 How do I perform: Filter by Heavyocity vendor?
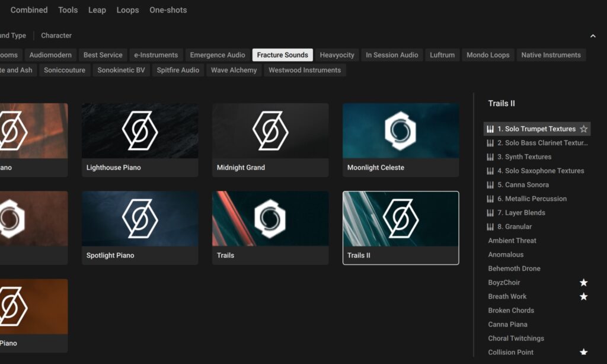pos(337,55)
